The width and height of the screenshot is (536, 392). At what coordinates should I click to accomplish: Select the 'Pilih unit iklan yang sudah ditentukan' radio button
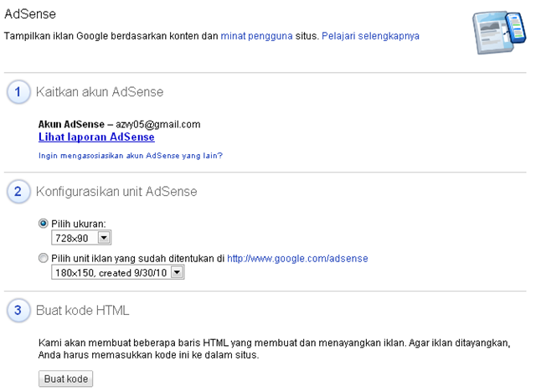[x=43, y=258]
